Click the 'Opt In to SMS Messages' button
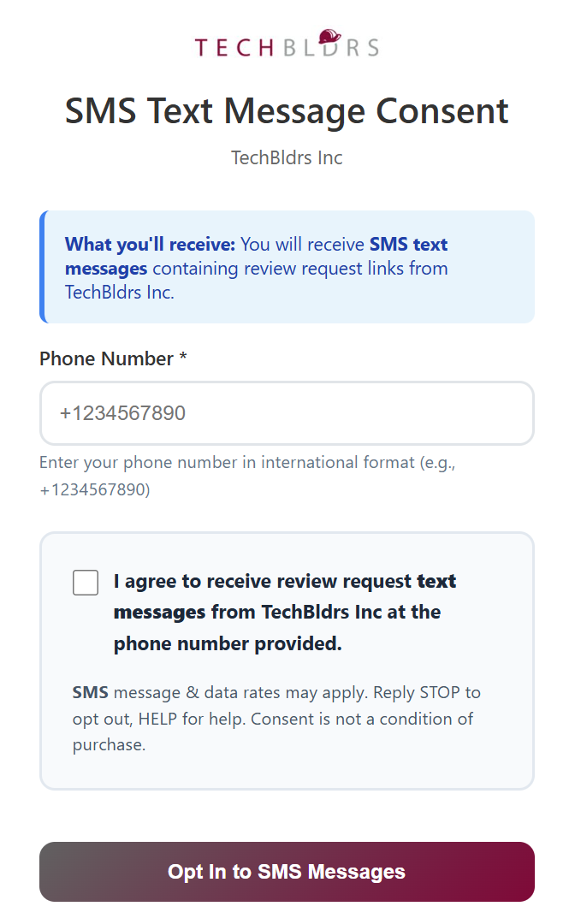Viewport: 575px width, 924px height. coord(287,871)
